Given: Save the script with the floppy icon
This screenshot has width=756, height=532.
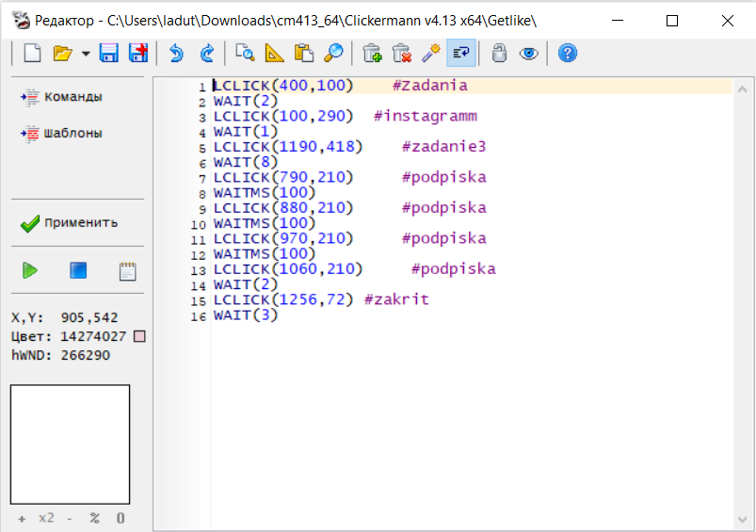Looking at the screenshot, I should 109,53.
